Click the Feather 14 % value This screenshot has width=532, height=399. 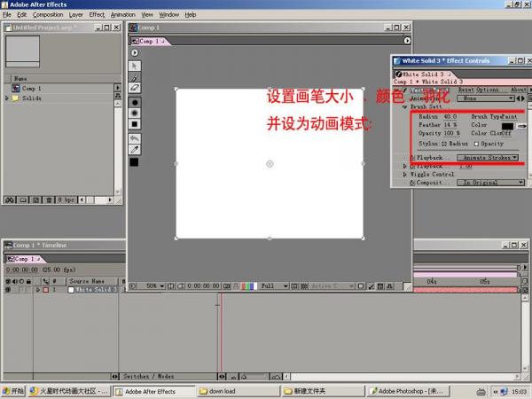click(x=450, y=125)
